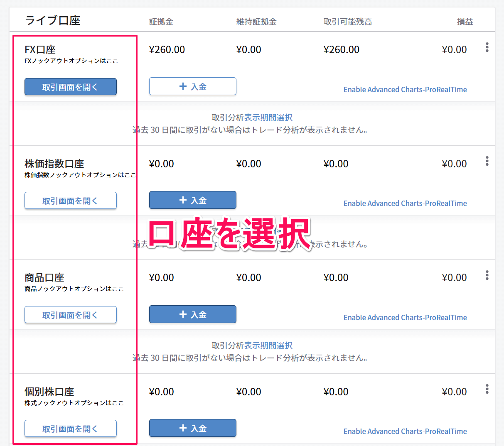Open the FX口座 options menu

pyautogui.click(x=487, y=47)
